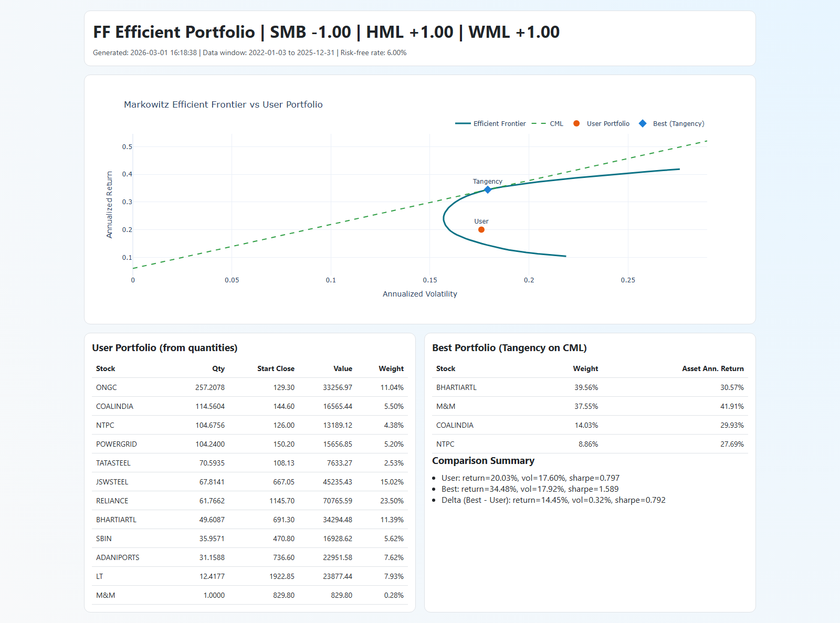840x623 pixels.
Task: Click the 'User' annotation label on the chart
Action: pos(481,221)
